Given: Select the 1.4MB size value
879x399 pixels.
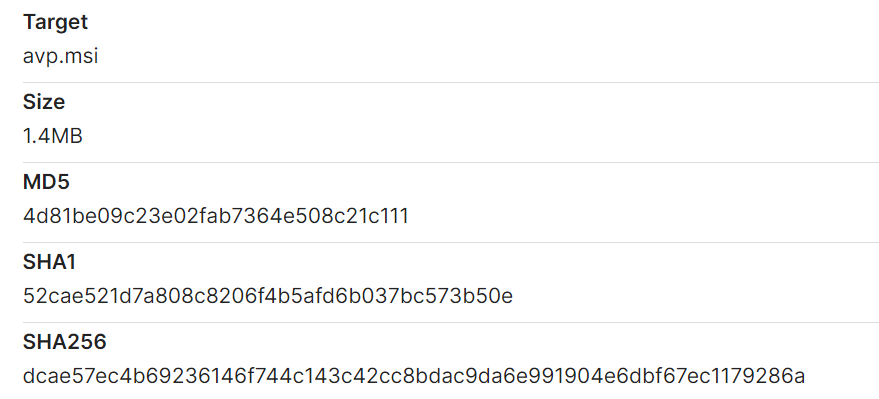Looking at the screenshot, I should [53, 136].
